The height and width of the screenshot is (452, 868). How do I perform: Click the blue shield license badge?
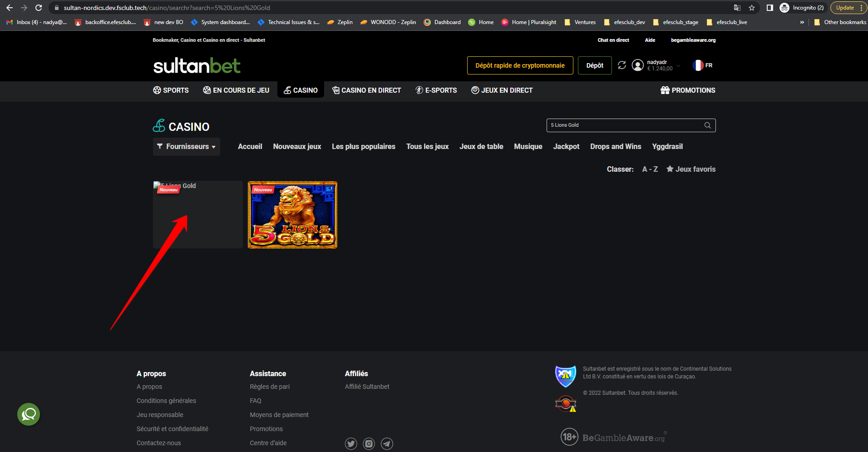(x=566, y=376)
